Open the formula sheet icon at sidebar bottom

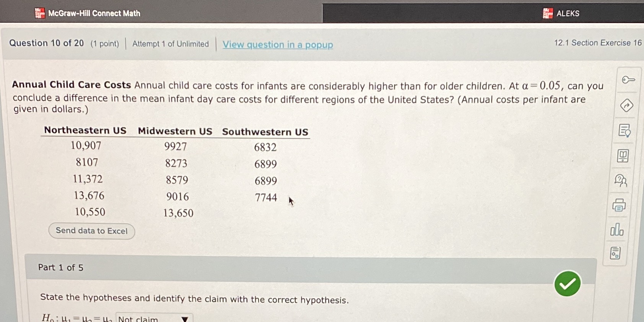616,253
